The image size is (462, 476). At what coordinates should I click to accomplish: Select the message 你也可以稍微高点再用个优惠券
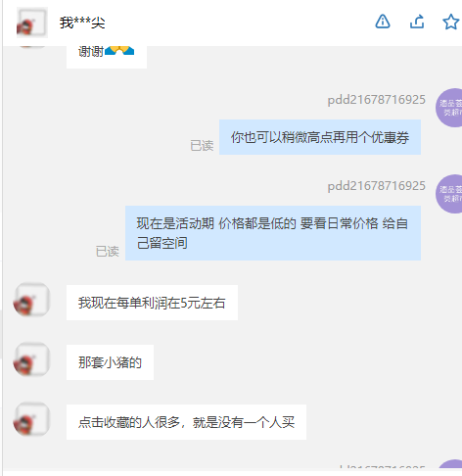[320, 137]
